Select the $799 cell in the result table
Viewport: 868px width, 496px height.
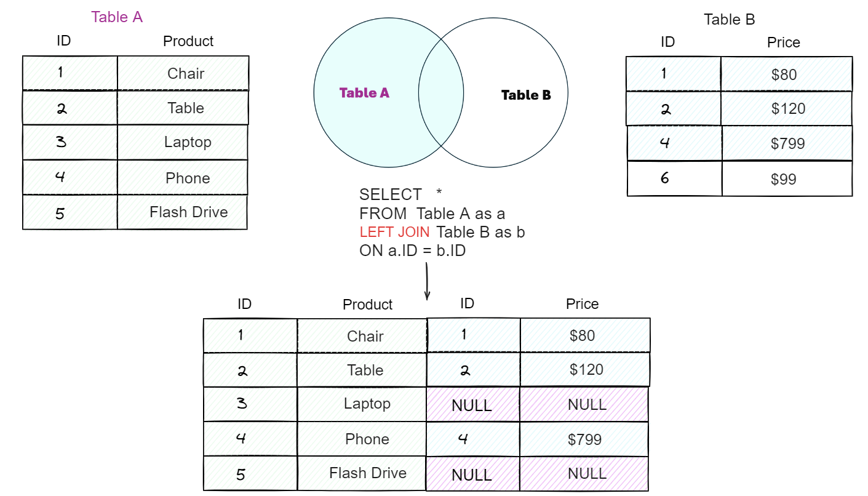(x=584, y=439)
